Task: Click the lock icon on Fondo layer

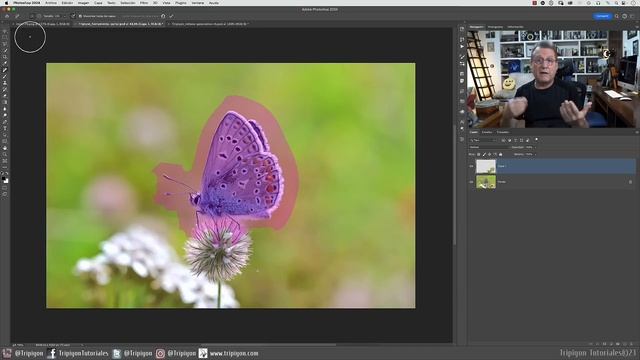Action: click(630, 182)
